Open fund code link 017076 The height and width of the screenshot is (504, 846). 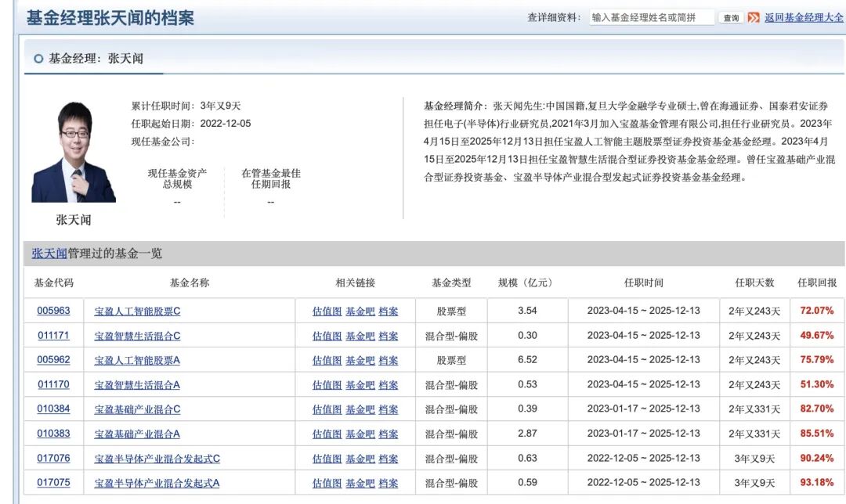pyautogui.click(x=53, y=458)
